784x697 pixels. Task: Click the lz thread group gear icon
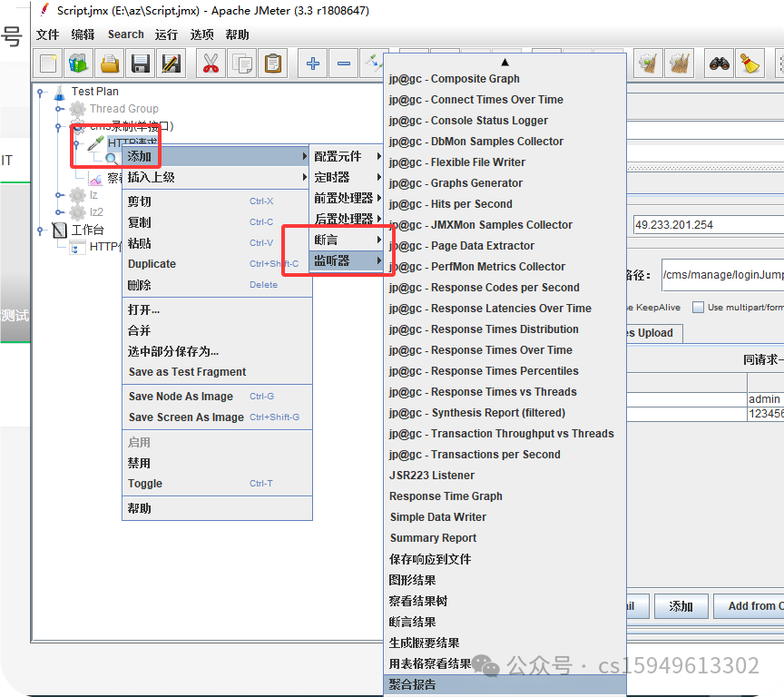pos(77,195)
